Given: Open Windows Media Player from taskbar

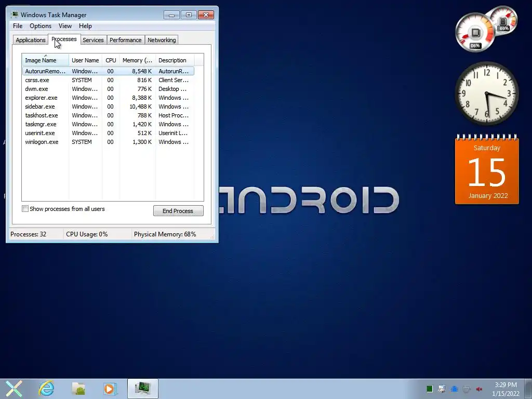Looking at the screenshot, I should 110,389.
